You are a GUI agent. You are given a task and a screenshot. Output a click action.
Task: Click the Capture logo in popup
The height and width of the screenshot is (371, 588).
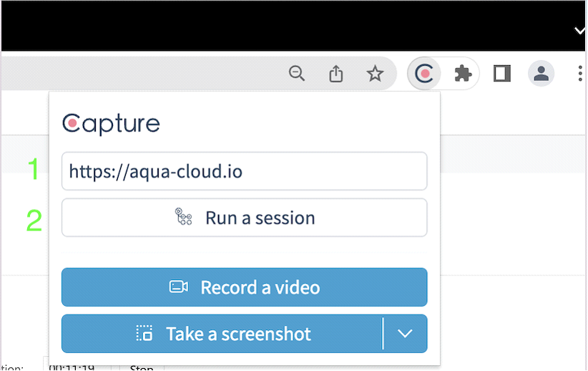point(111,124)
